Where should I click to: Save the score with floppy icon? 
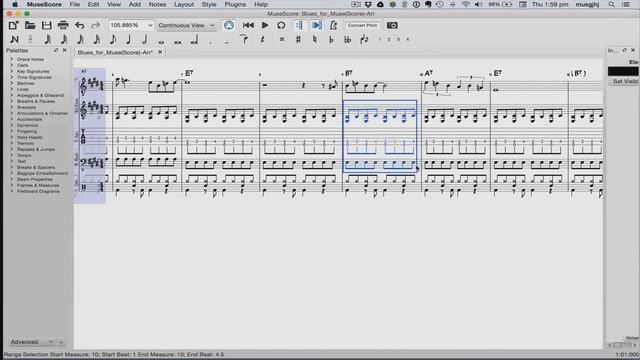47,25
